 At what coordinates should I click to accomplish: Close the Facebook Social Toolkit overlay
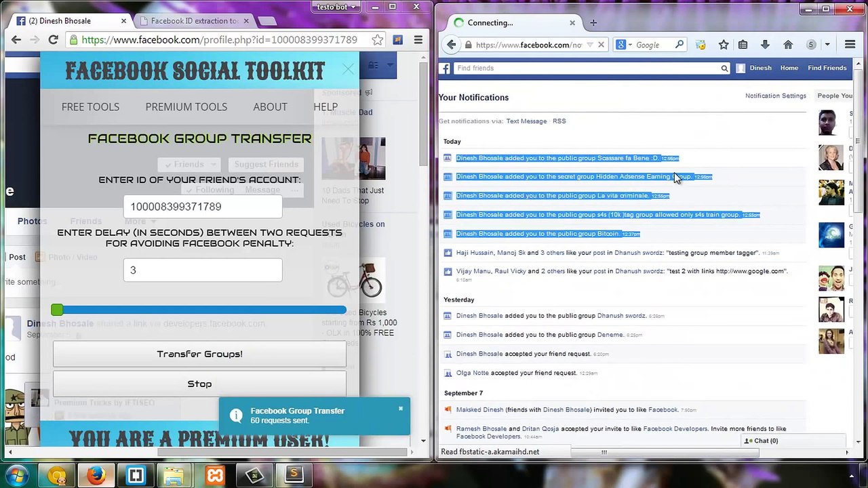point(348,69)
